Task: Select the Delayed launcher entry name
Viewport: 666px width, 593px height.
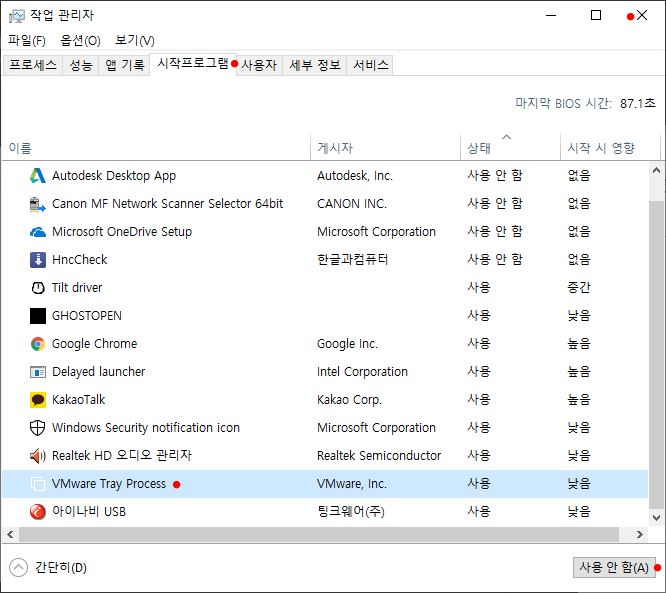Action: pos(99,372)
